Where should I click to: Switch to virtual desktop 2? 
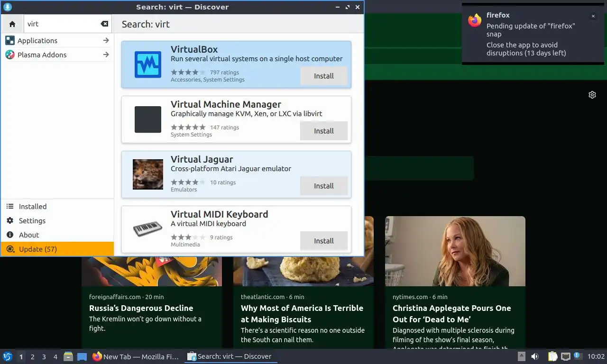pyautogui.click(x=32, y=357)
